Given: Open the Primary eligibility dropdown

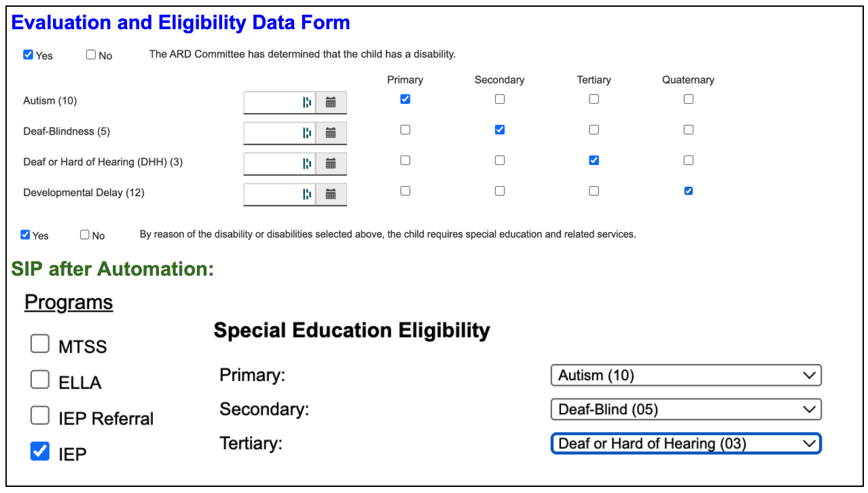Looking at the screenshot, I should pyautogui.click(x=685, y=375).
